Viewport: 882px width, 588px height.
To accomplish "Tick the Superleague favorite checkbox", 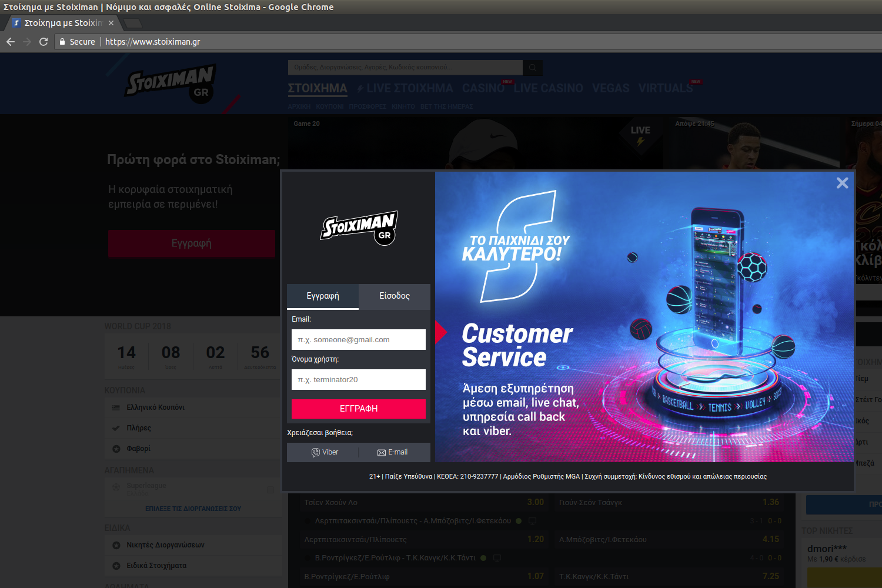I will 270,489.
